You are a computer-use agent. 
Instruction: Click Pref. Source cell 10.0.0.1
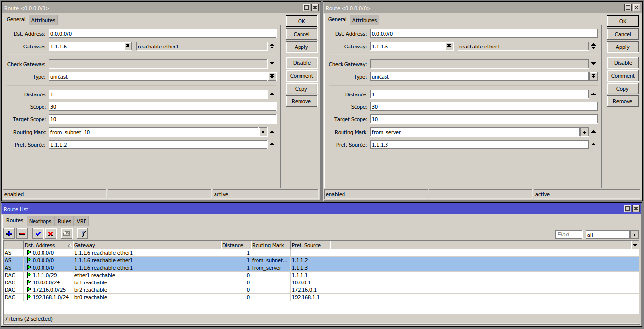[310, 282]
